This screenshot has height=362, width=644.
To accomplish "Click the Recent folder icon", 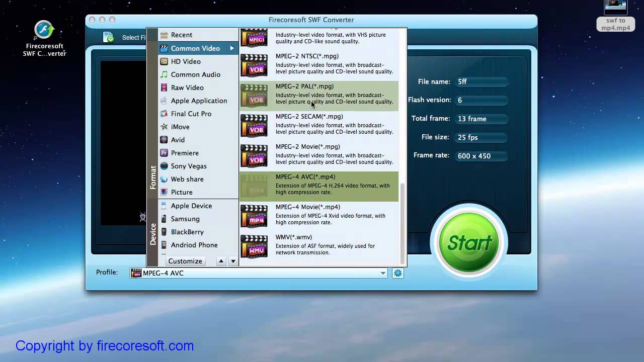I will (164, 35).
